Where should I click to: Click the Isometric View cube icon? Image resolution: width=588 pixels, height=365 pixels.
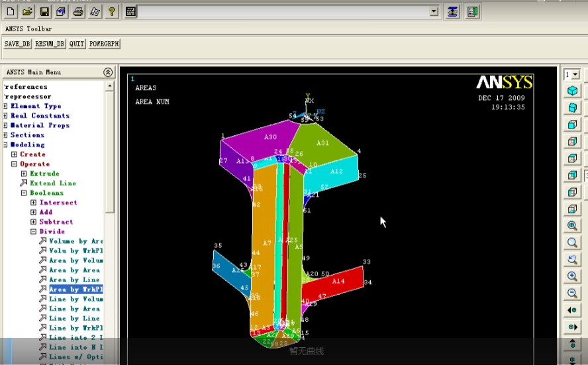coord(572,91)
